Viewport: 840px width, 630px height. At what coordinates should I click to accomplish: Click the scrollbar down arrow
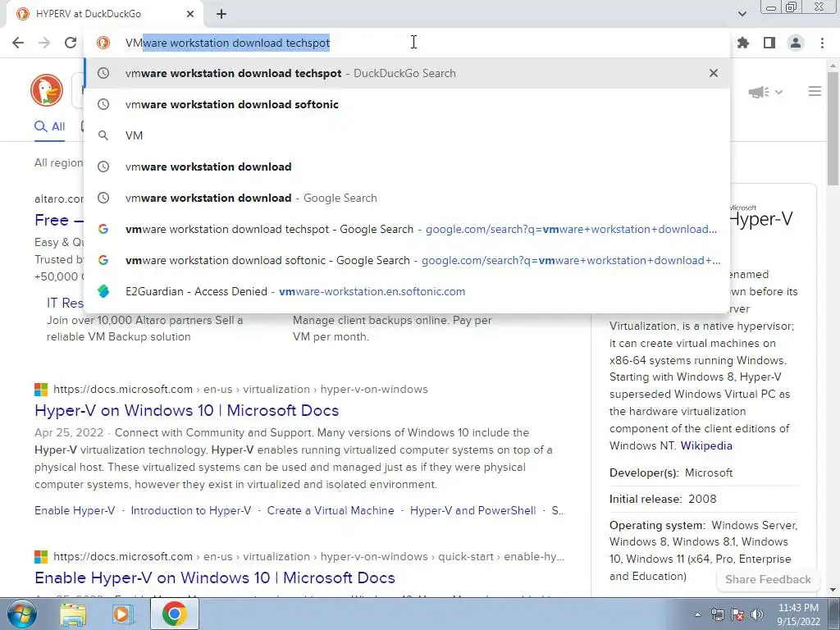(x=833, y=590)
